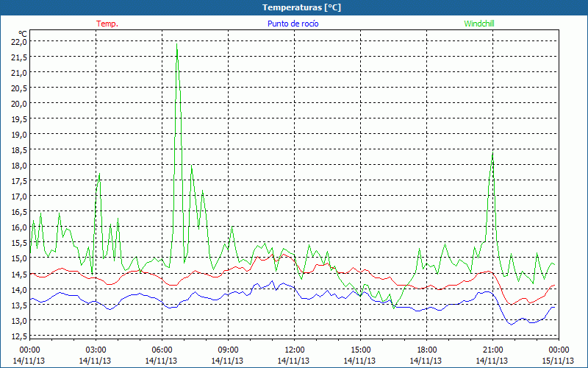Click the 17,5 y-axis value

click(19, 181)
